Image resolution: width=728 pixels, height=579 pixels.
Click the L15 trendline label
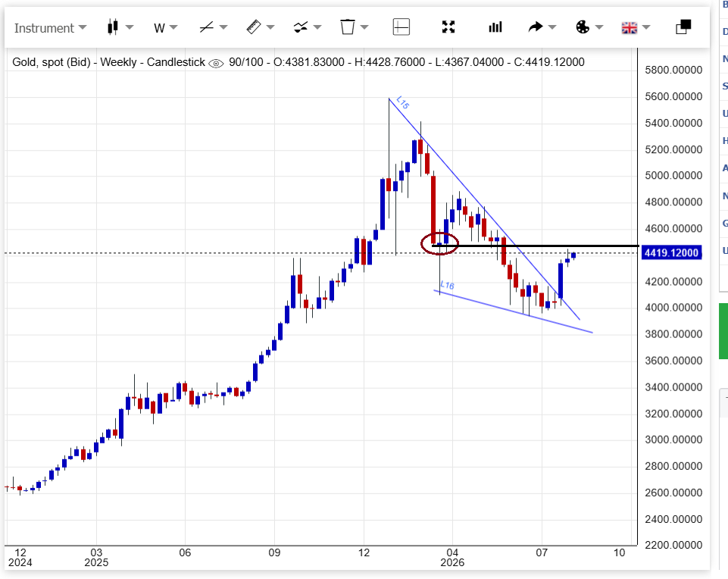click(402, 102)
